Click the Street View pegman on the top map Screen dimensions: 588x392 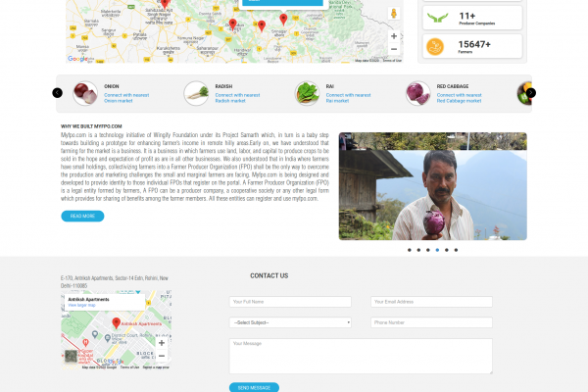pos(394,14)
